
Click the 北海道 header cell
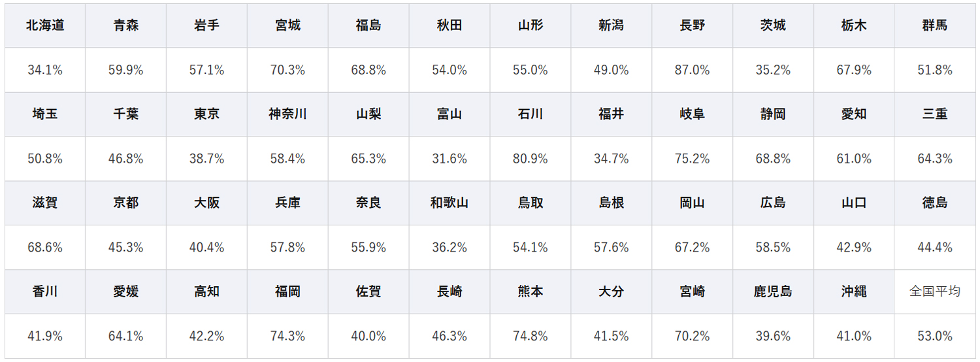(45, 25)
